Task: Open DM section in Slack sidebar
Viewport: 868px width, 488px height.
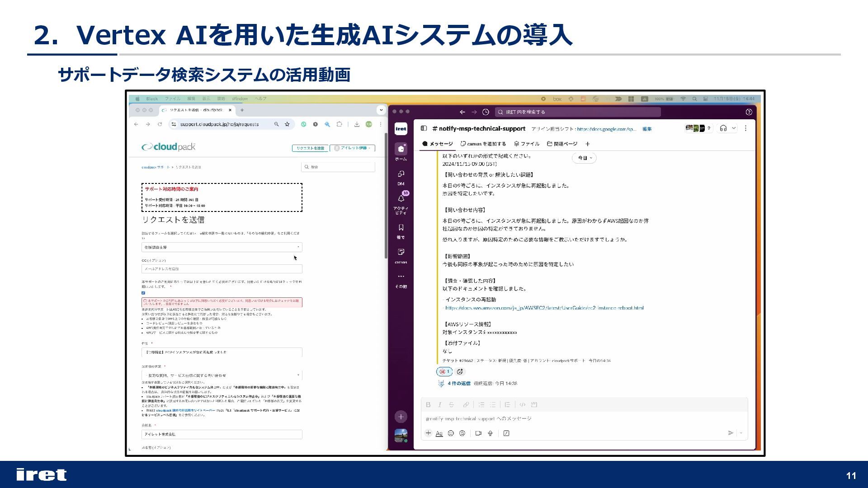Action: point(401,175)
